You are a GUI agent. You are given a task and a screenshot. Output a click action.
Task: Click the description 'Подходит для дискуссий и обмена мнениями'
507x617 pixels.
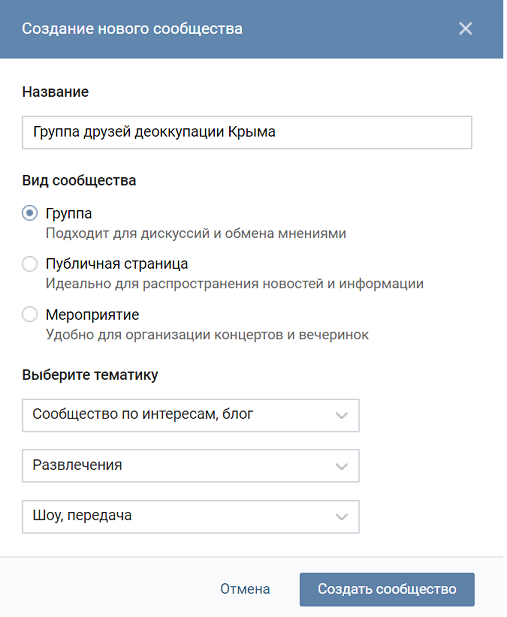[196, 233]
